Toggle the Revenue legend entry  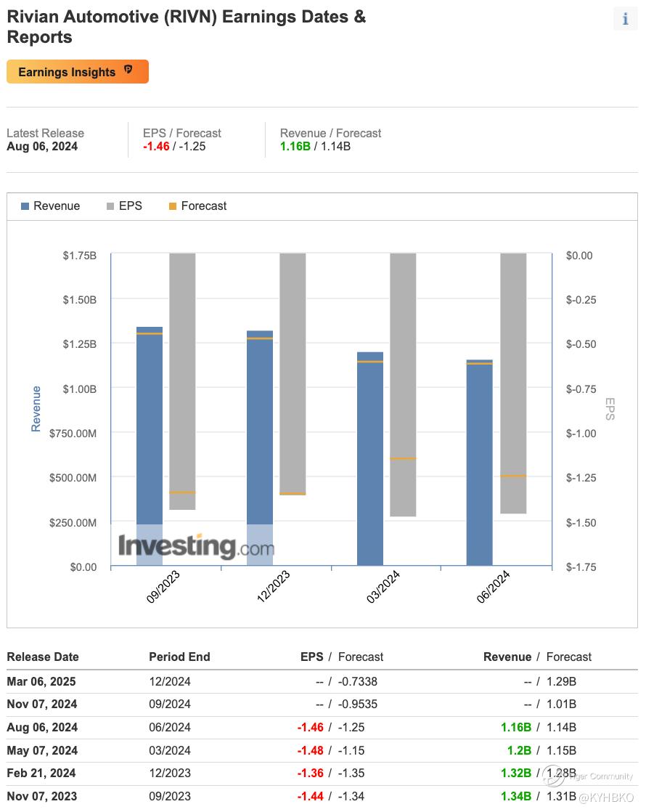pyautogui.click(x=51, y=206)
